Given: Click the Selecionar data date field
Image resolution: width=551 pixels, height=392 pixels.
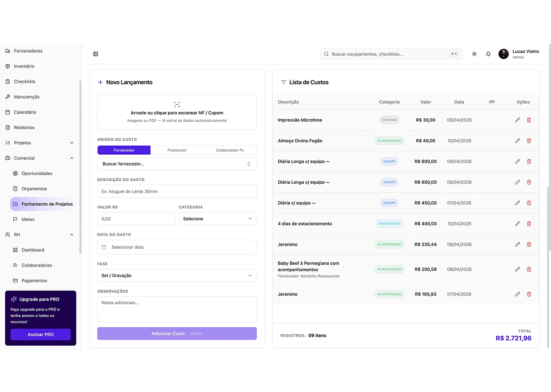Looking at the screenshot, I should 177,247.
